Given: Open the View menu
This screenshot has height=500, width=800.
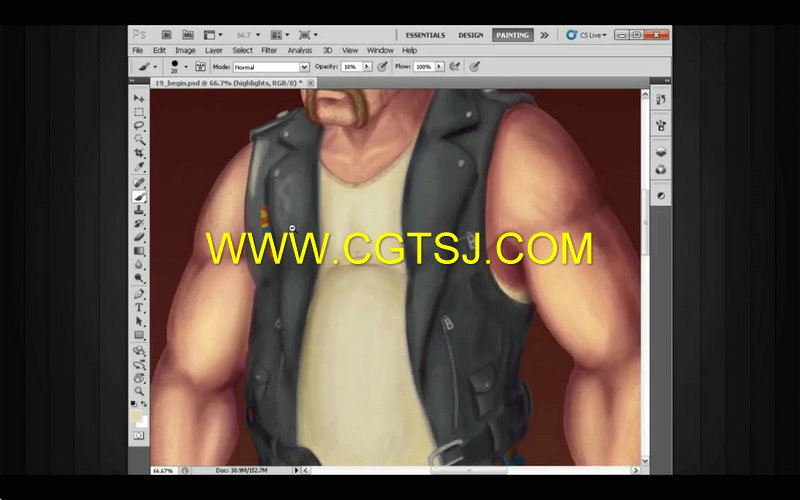Looking at the screenshot, I should point(349,51).
